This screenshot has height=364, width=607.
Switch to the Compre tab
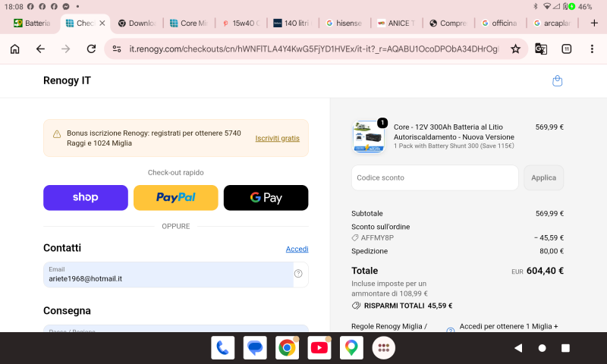pos(448,24)
